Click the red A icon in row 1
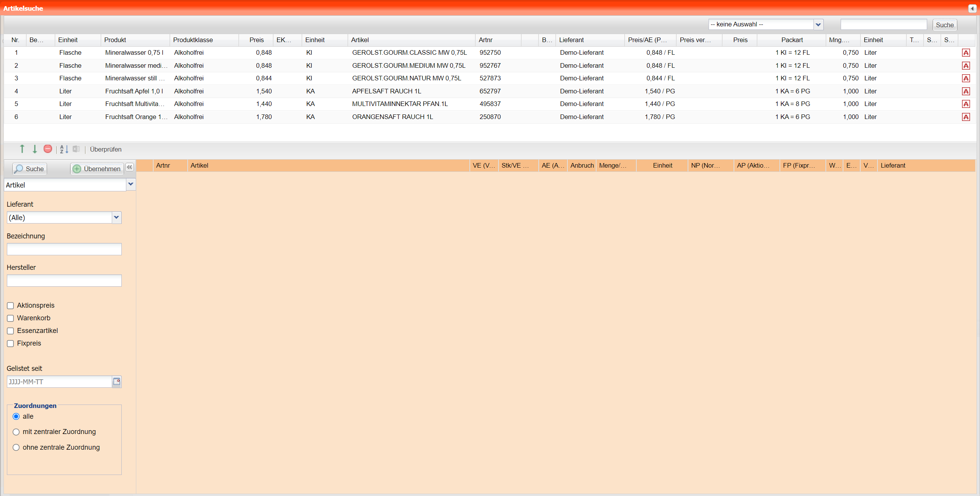The image size is (980, 496). tap(966, 53)
